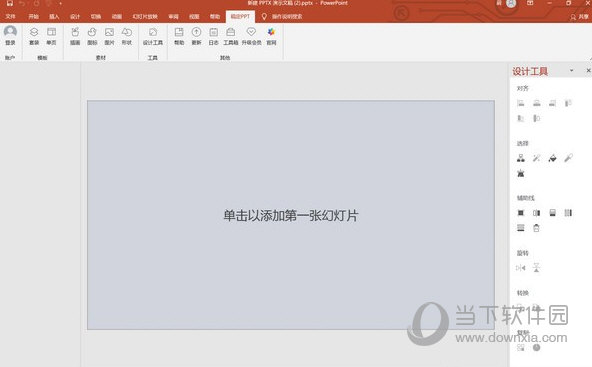Open the 单页 single page template
This screenshot has height=367, width=592.
click(x=51, y=36)
